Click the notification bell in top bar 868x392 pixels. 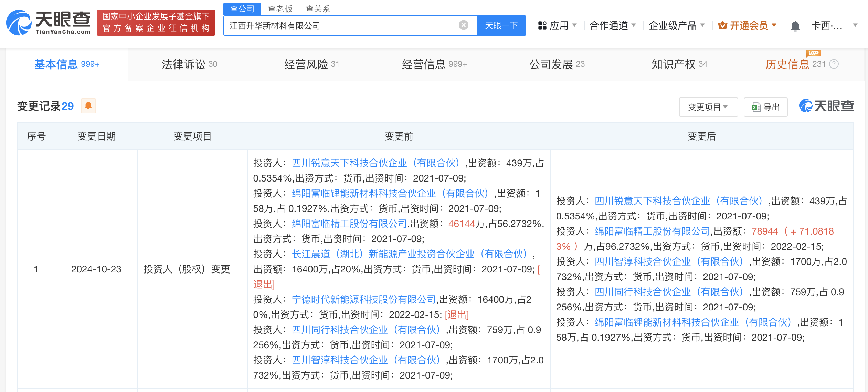pyautogui.click(x=795, y=26)
